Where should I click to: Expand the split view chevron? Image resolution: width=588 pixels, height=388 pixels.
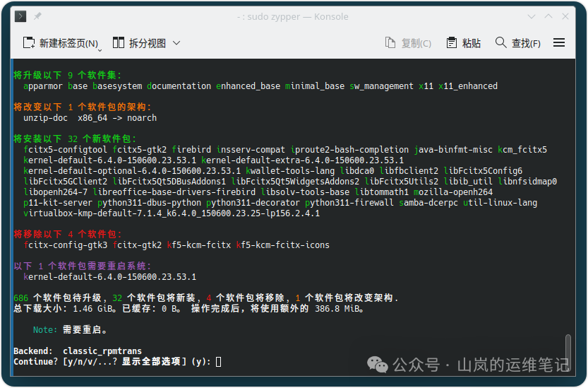(x=176, y=43)
